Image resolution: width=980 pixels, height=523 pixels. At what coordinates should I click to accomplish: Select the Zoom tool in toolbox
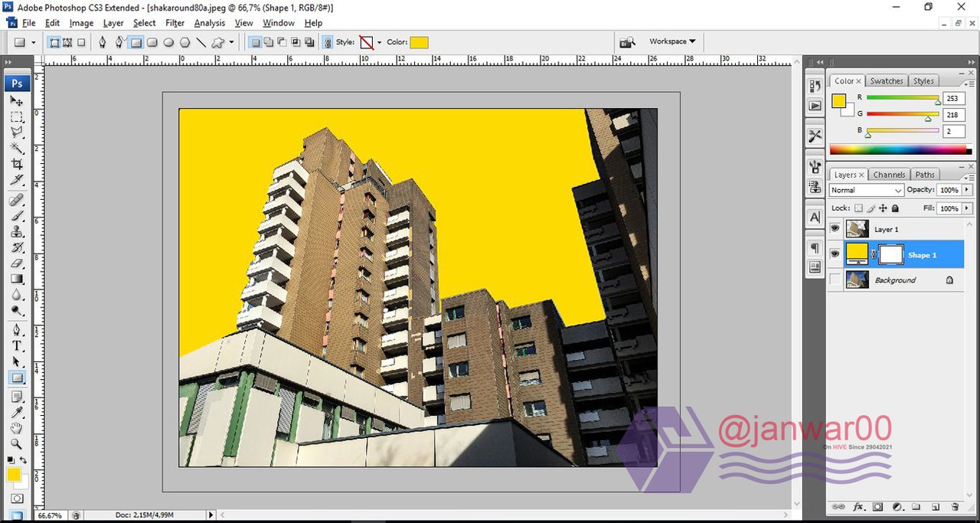click(x=17, y=444)
